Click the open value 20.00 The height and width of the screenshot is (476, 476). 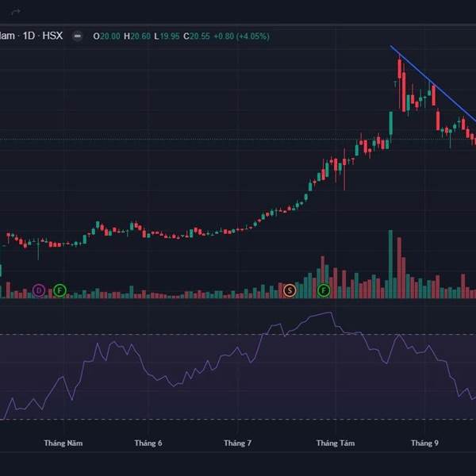(x=110, y=36)
